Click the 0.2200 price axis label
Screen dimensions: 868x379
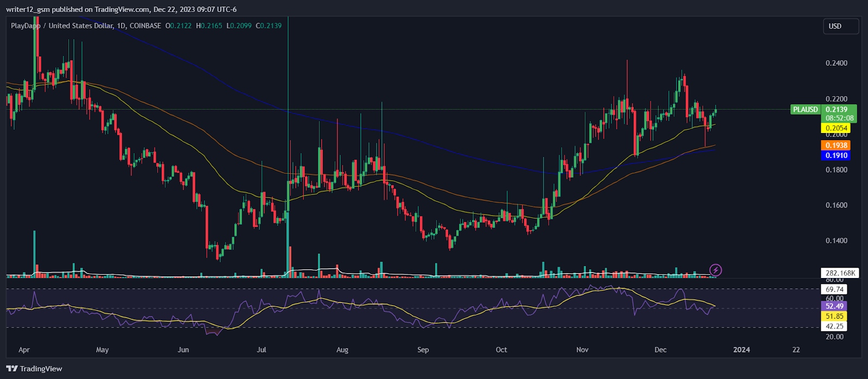836,99
